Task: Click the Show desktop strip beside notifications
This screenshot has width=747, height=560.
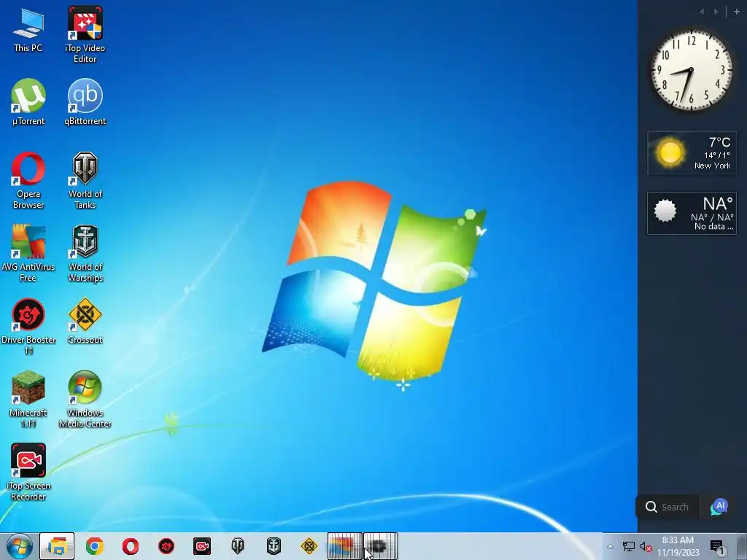Action: pyautogui.click(x=742, y=546)
